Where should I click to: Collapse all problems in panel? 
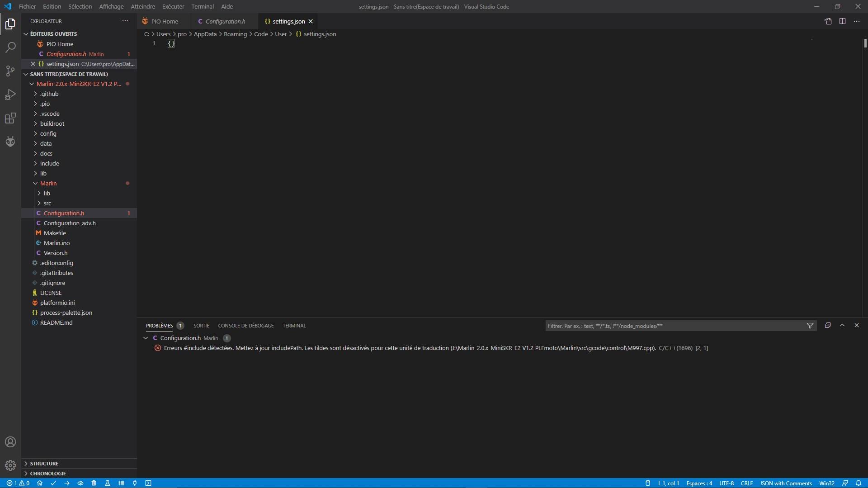[x=828, y=325]
